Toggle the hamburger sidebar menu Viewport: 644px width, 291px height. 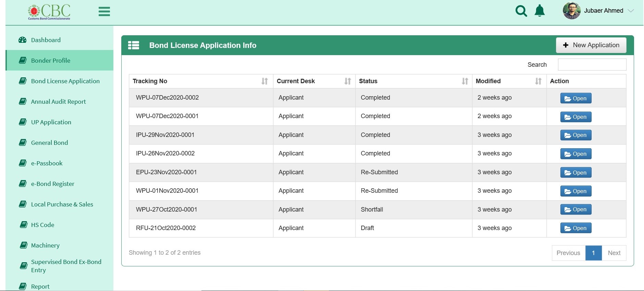[x=104, y=12]
